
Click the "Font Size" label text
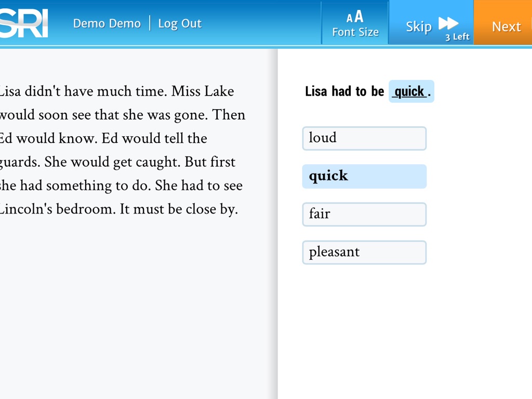[x=355, y=32]
